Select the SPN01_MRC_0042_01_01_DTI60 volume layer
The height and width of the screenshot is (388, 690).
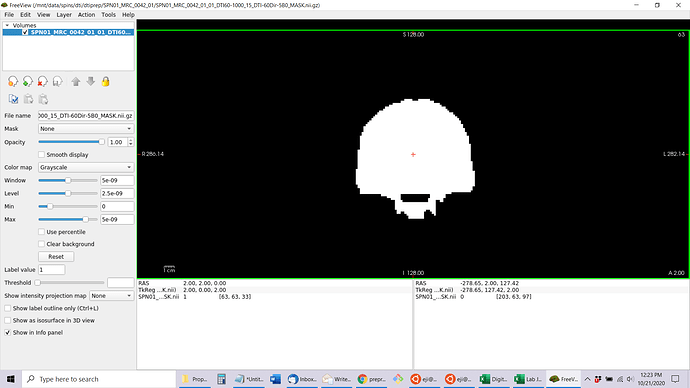pos(81,32)
